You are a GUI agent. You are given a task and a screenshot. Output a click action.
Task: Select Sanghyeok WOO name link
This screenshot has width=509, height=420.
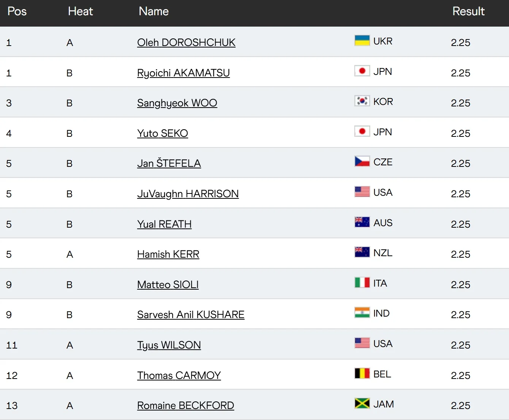coord(177,103)
